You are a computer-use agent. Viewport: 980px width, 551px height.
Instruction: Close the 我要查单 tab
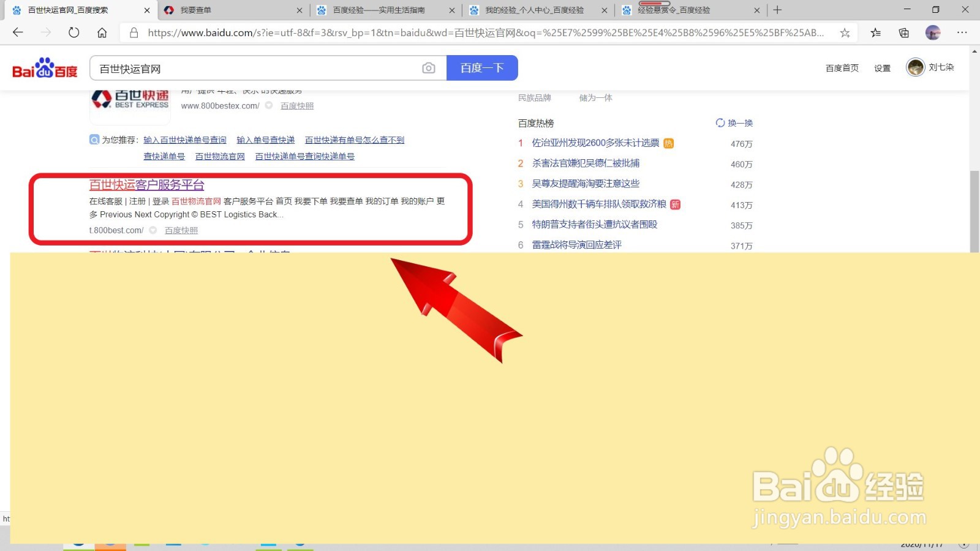pyautogui.click(x=300, y=10)
